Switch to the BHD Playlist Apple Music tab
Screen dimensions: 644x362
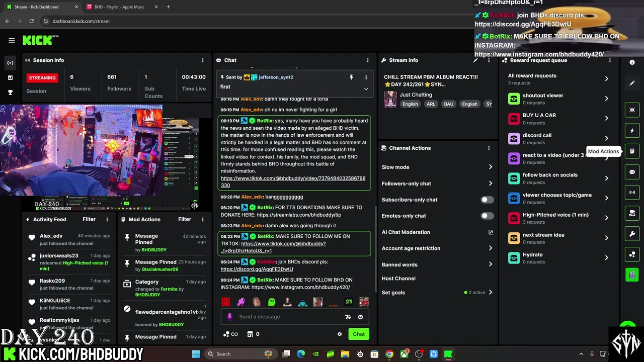coord(122,7)
